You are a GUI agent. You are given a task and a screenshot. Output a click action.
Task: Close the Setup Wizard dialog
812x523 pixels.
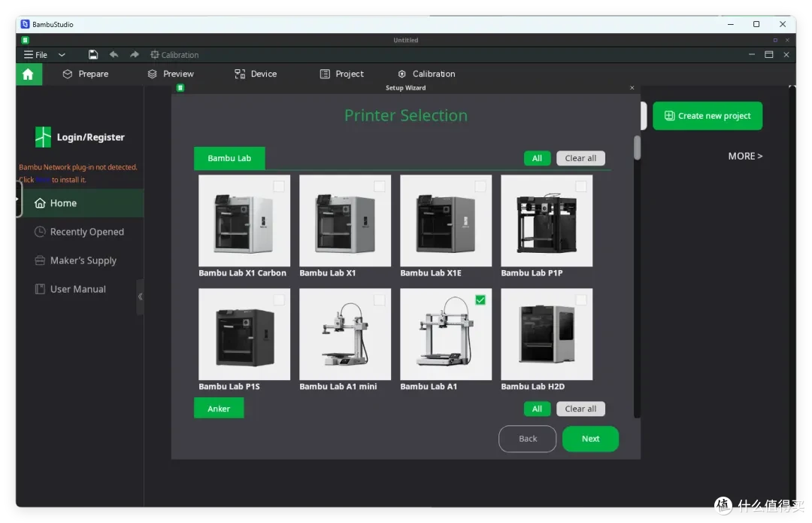pos(632,87)
